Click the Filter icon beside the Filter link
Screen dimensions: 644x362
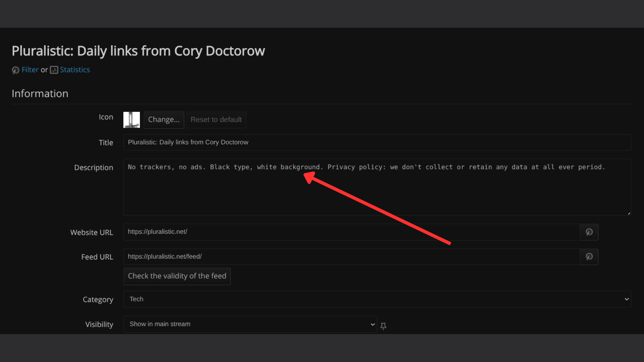(x=15, y=70)
